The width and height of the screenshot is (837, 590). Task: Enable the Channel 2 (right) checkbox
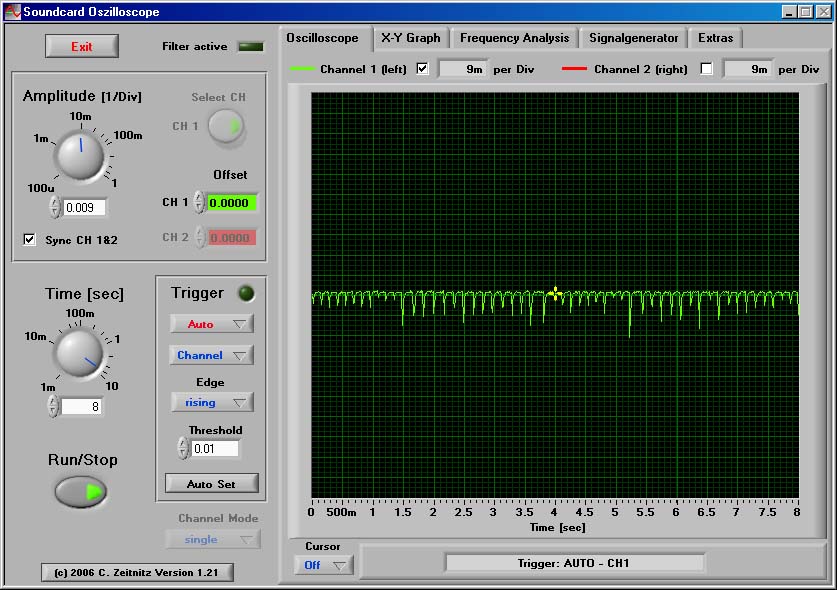(707, 69)
